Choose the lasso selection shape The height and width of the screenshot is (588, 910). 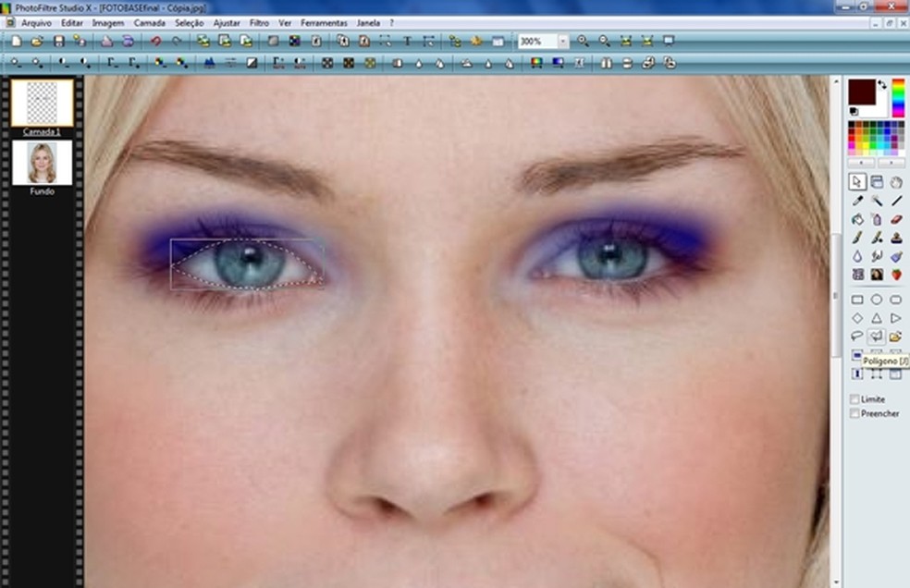(x=857, y=337)
